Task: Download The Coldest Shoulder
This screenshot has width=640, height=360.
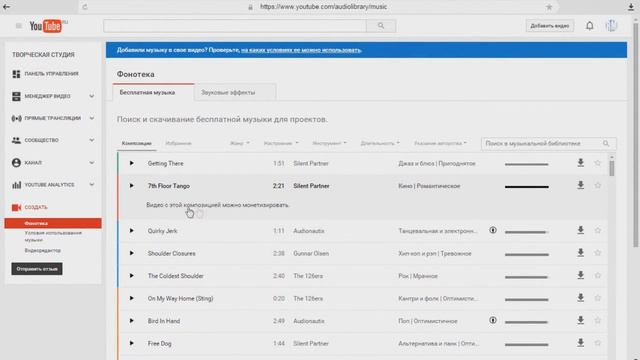Action: (x=580, y=275)
